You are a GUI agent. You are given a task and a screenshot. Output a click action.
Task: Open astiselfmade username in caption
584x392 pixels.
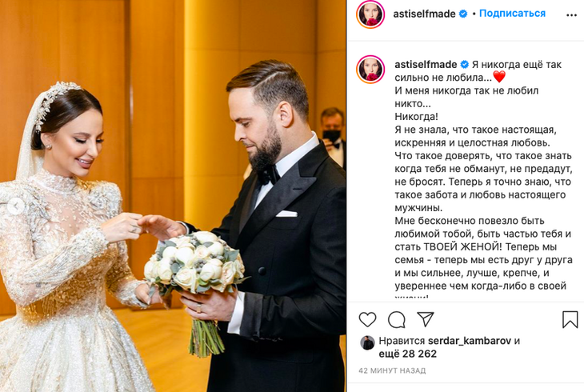coord(426,65)
